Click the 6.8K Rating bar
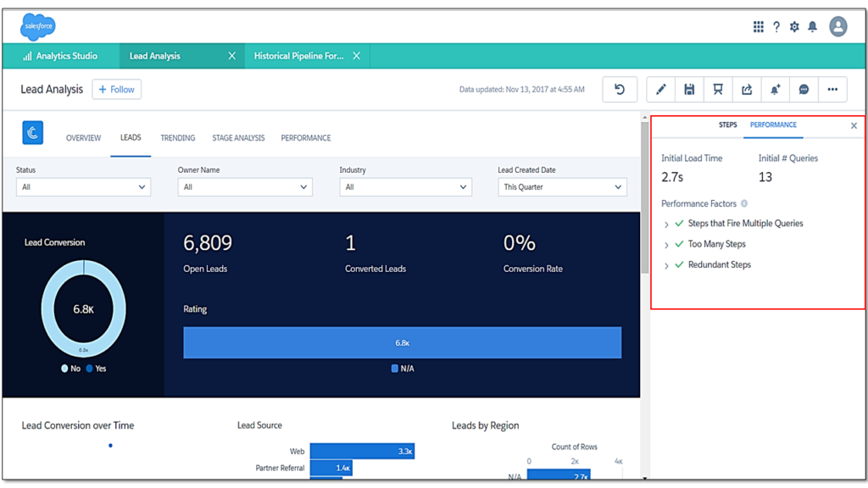 pyautogui.click(x=403, y=342)
